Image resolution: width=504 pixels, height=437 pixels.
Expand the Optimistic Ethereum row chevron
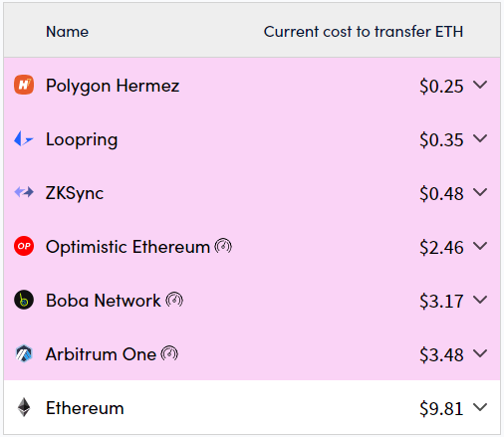(x=480, y=246)
